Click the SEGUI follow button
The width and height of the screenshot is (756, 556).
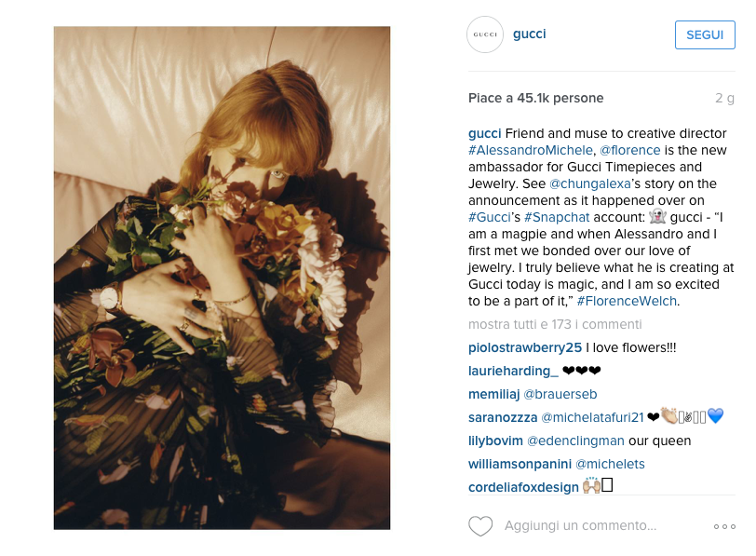tap(705, 34)
